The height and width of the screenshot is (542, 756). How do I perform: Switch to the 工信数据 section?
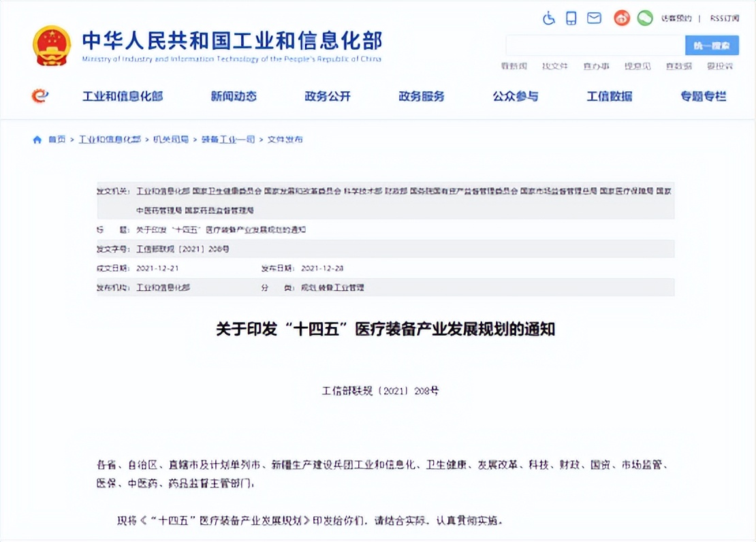pyautogui.click(x=609, y=96)
